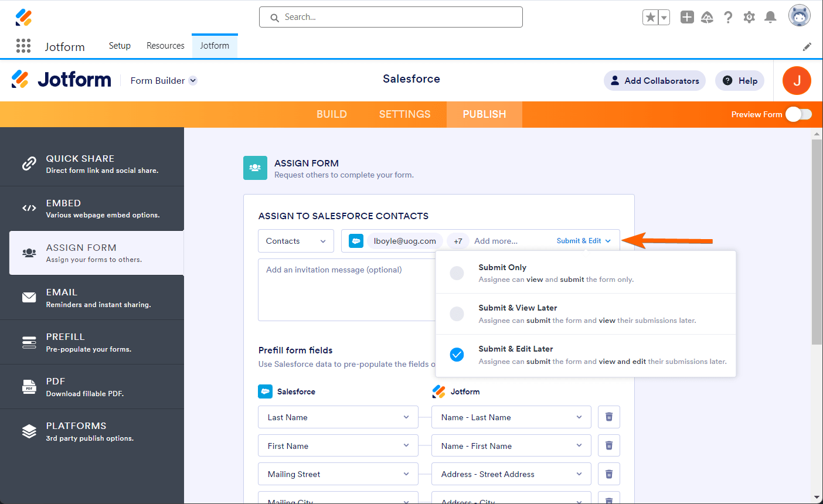823x504 pixels.
Task: Go to the BUILD tab
Action: coord(332,114)
